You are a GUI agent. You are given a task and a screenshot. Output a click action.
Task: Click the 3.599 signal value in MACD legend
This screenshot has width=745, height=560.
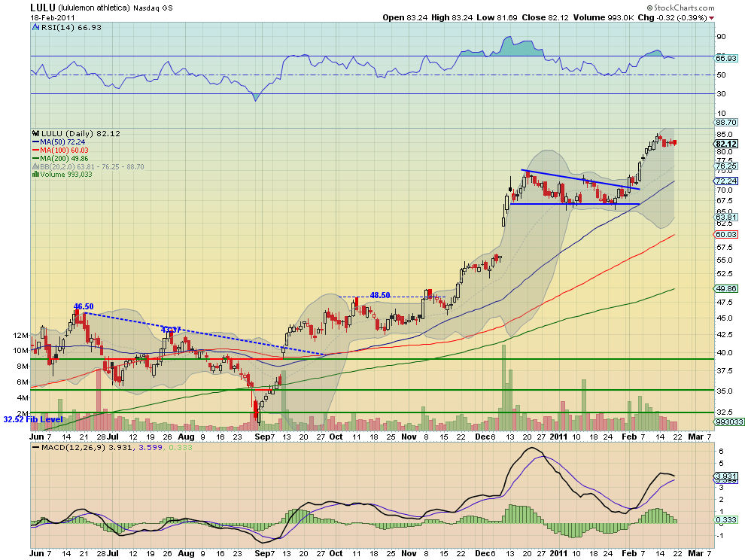(149, 447)
